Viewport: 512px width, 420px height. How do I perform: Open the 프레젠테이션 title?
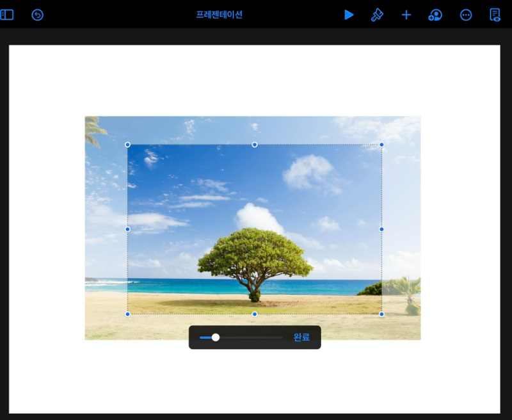coord(219,15)
